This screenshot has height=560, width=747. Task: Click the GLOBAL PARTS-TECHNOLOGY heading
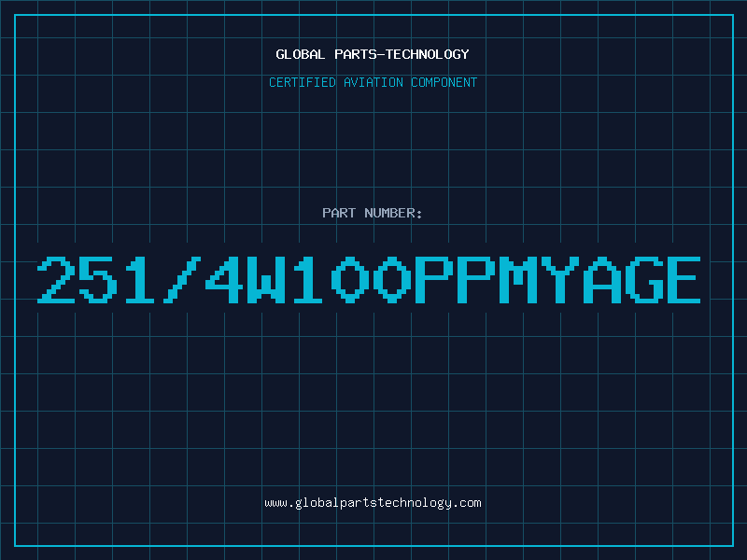click(x=373, y=54)
